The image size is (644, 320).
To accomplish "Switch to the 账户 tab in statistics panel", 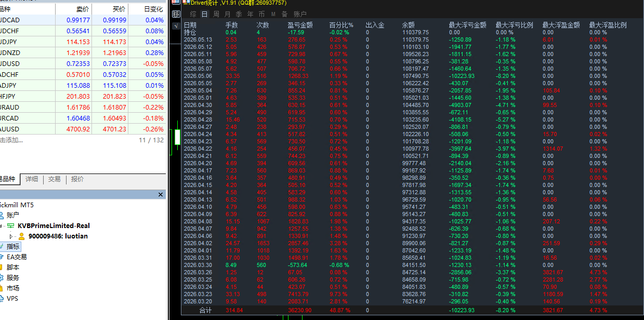I will 300,14.
